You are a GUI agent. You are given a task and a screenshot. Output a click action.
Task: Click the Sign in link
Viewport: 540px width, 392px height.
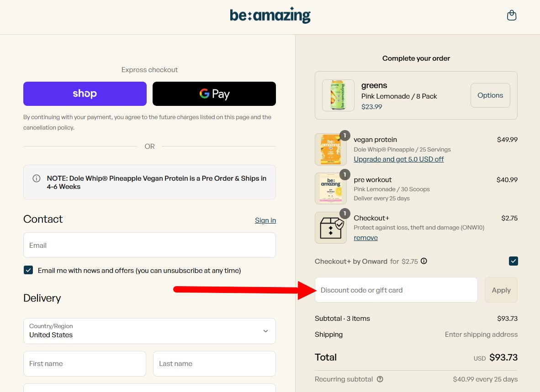[x=265, y=220]
